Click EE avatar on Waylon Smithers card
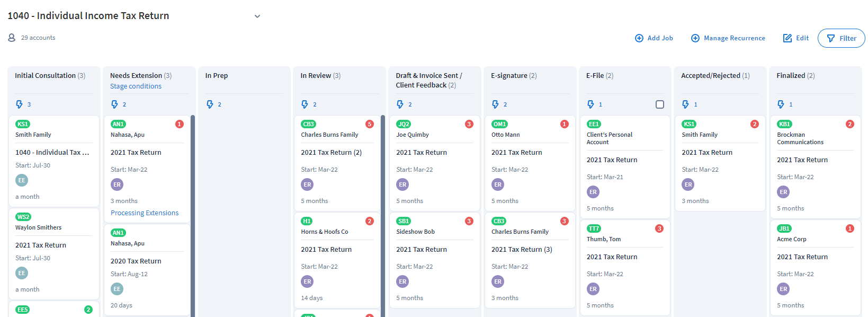This screenshot has height=317, width=868. pos(22,273)
